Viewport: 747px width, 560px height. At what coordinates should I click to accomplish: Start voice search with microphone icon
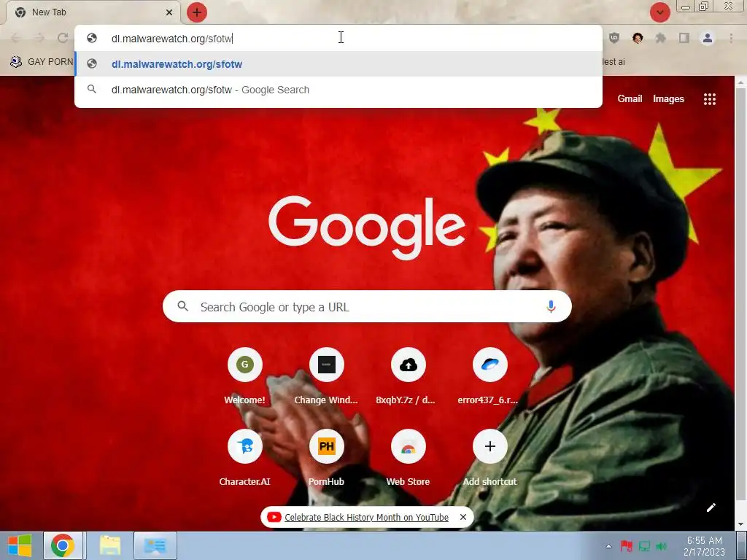point(551,306)
